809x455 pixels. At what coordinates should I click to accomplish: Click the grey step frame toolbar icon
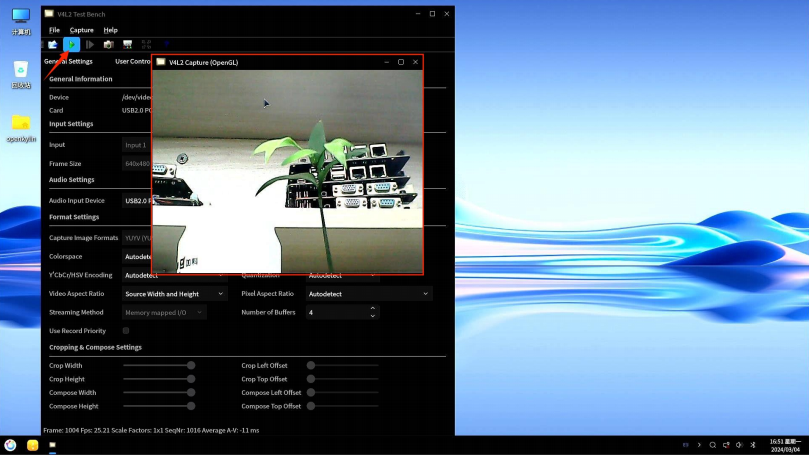pos(90,45)
